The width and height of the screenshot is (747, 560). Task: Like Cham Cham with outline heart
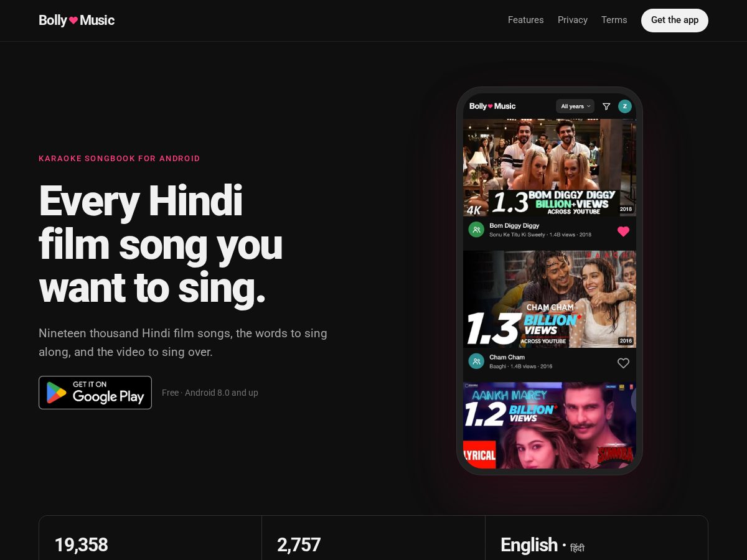point(623,363)
